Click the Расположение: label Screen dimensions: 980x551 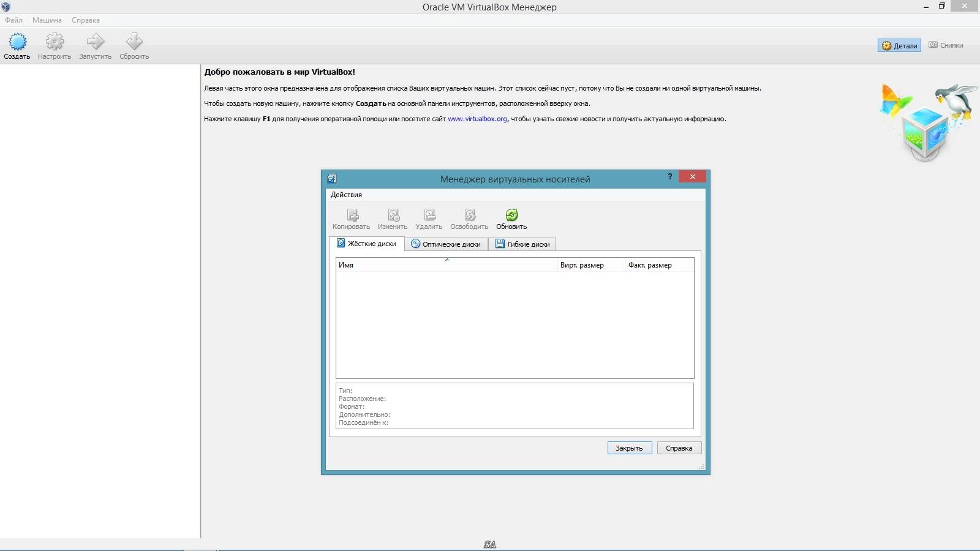click(362, 399)
